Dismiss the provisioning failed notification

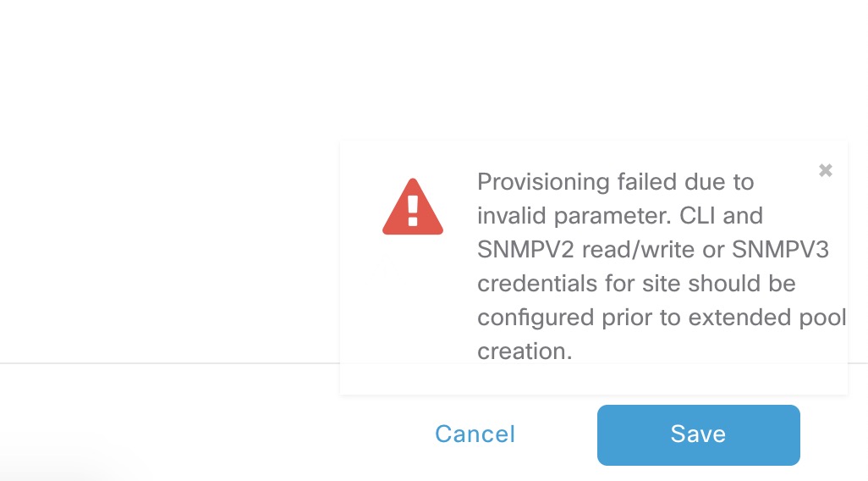[826, 170]
